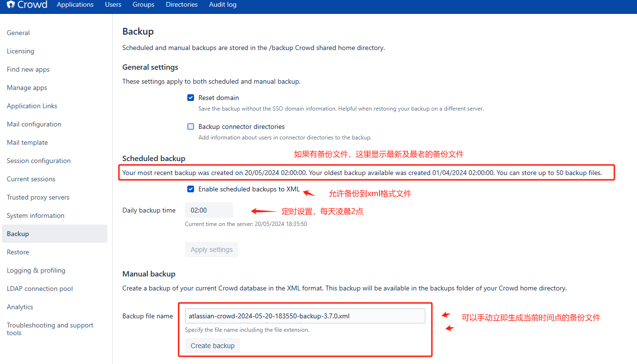This screenshot has width=637, height=364.
Task: Open the Users menu
Action: click(x=113, y=5)
